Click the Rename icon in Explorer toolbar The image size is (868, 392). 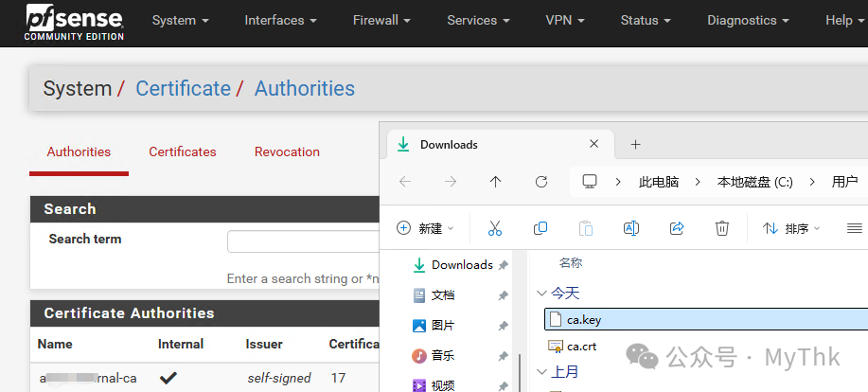[631, 228]
